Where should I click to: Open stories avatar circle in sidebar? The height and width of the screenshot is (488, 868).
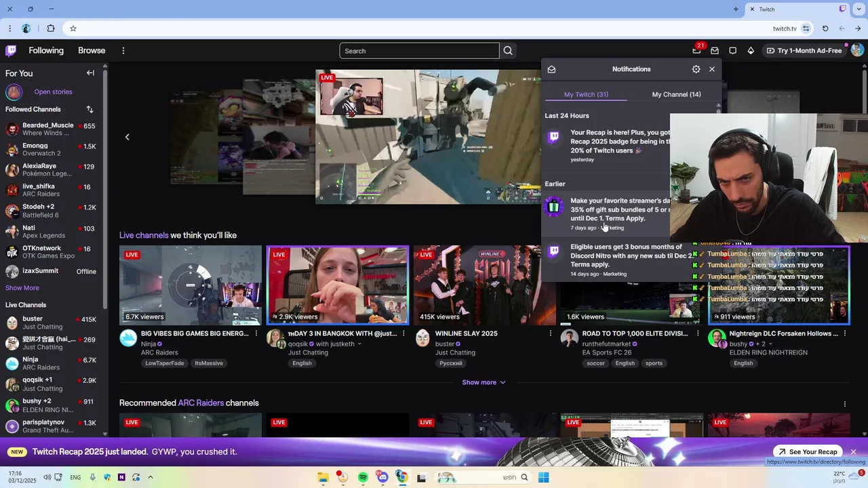[14, 92]
